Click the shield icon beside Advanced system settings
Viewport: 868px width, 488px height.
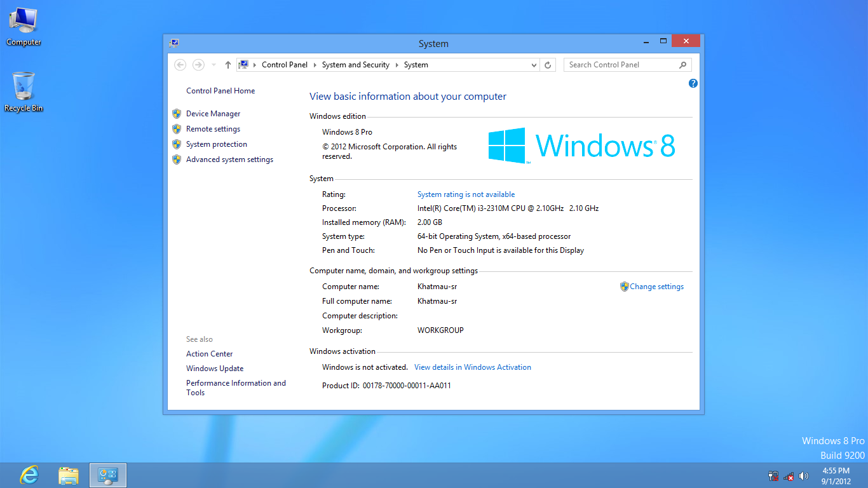tap(177, 159)
